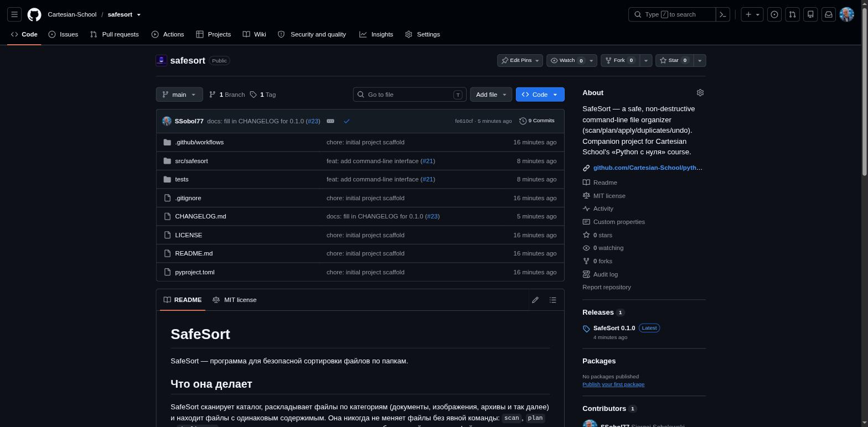The image size is (868, 427).
Task: Open the 9 Commits history
Action: coord(537,121)
